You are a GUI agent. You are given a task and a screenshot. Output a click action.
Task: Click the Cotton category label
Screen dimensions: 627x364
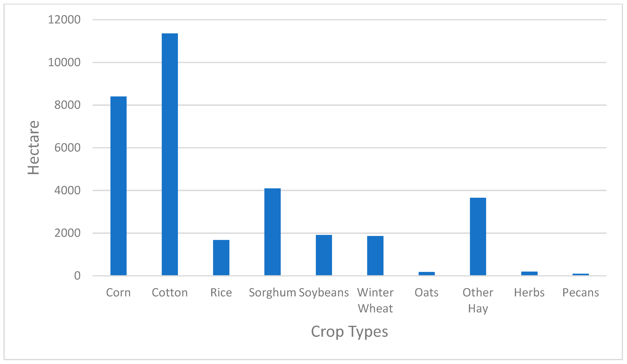tap(170, 293)
